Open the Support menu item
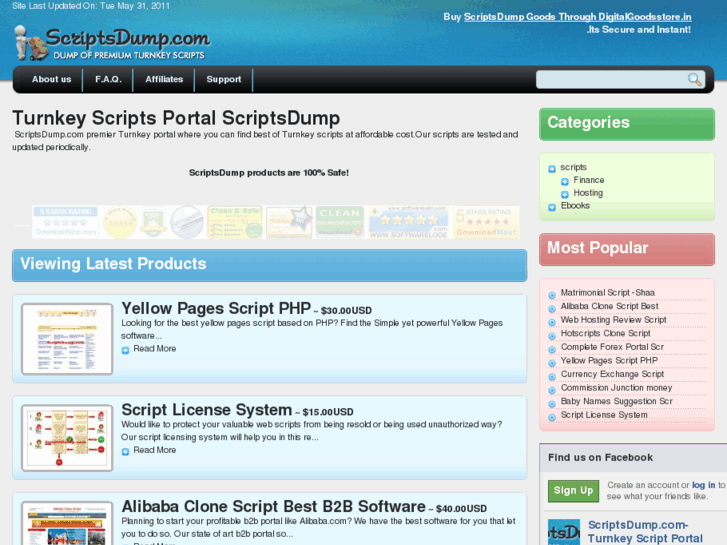The width and height of the screenshot is (727, 545). pos(224,79)
